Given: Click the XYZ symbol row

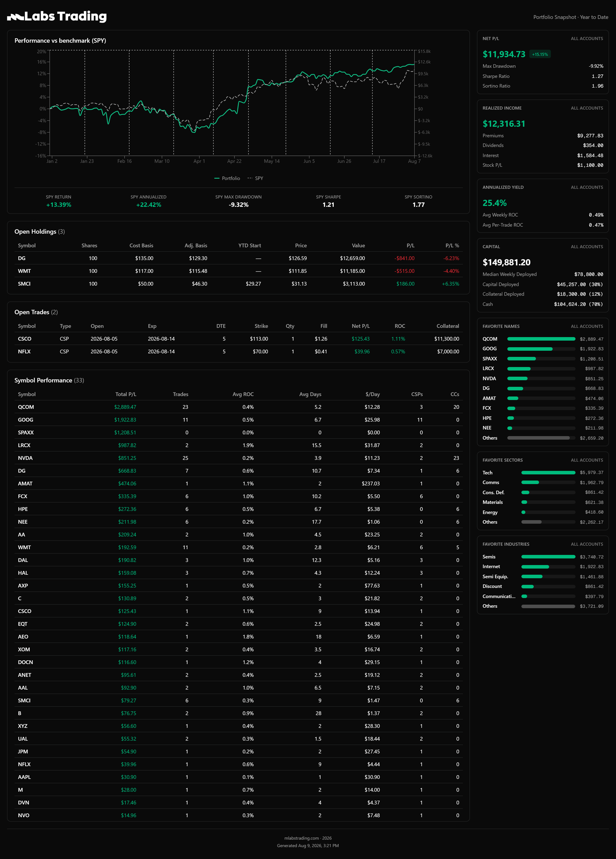Looking at the screenshot, I should (238, 726).
